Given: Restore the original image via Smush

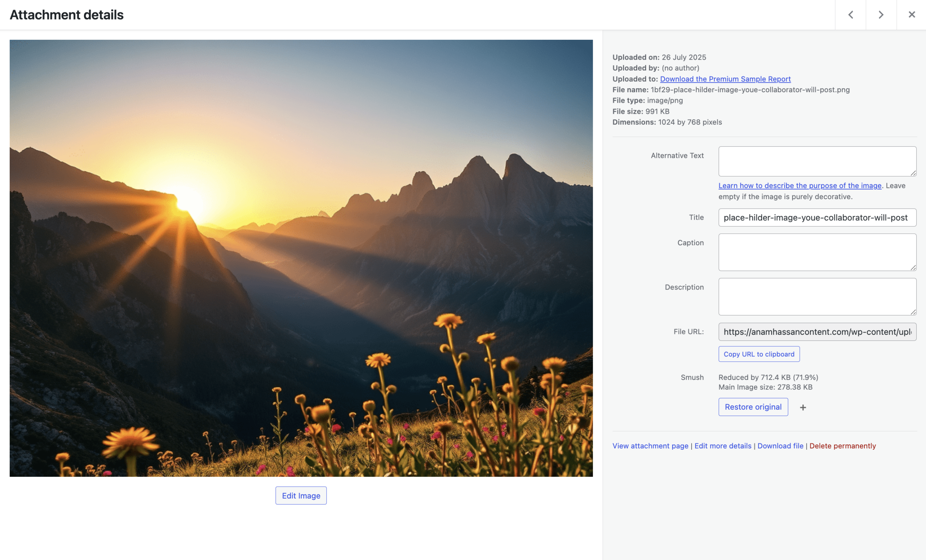Looking at the screenshot, I should (753, 407).
